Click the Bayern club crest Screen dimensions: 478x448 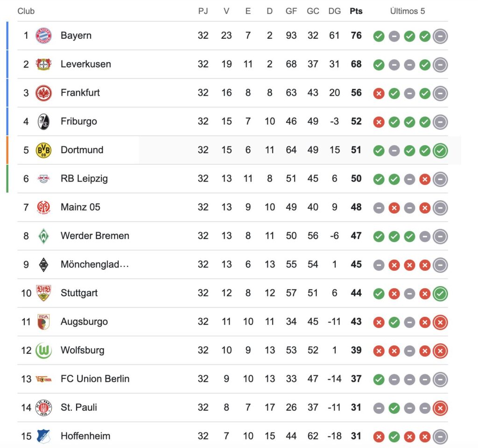43,35
